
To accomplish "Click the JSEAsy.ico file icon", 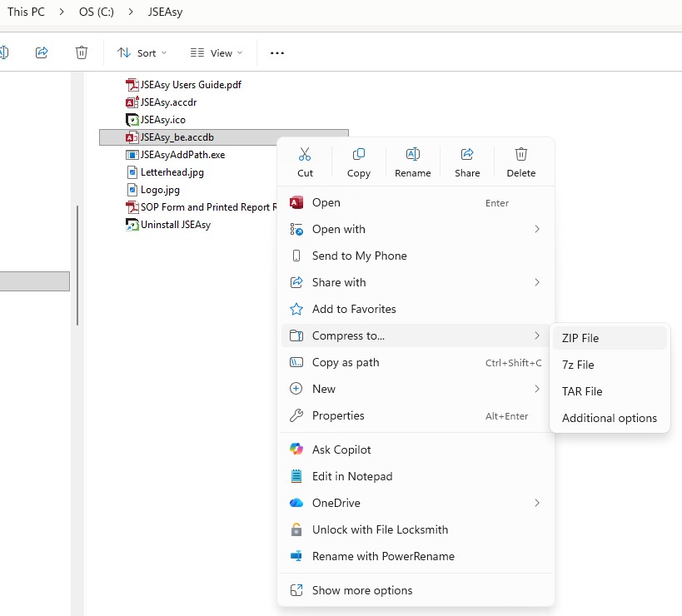I will (132, 120).
